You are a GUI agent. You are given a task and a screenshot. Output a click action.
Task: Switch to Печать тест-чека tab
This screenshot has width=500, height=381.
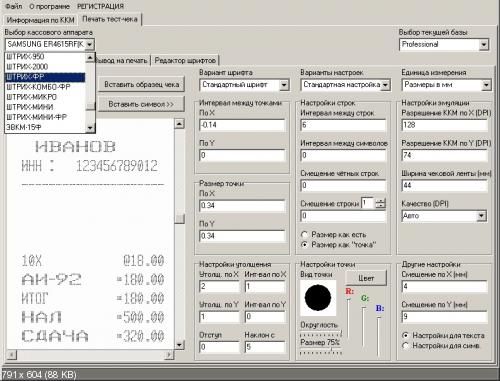(x=110, y=19)
